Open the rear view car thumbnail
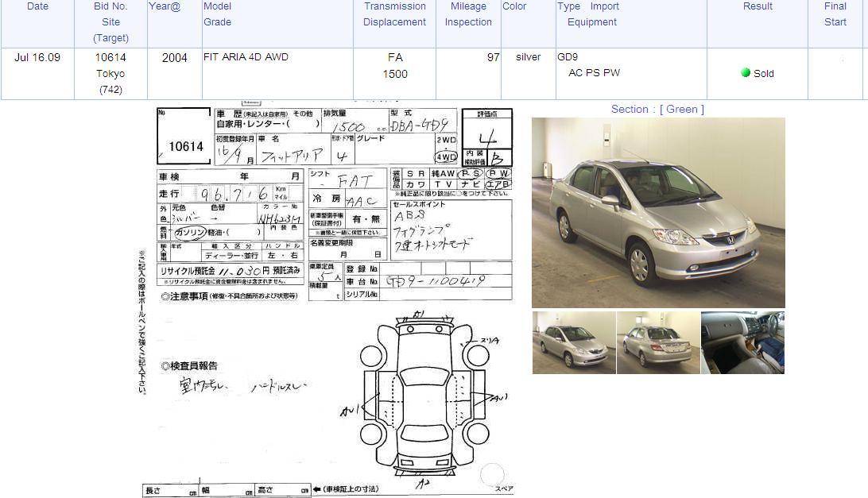This screenshot has width=868, height=498. pyautogui.click(x=658, y=342)
